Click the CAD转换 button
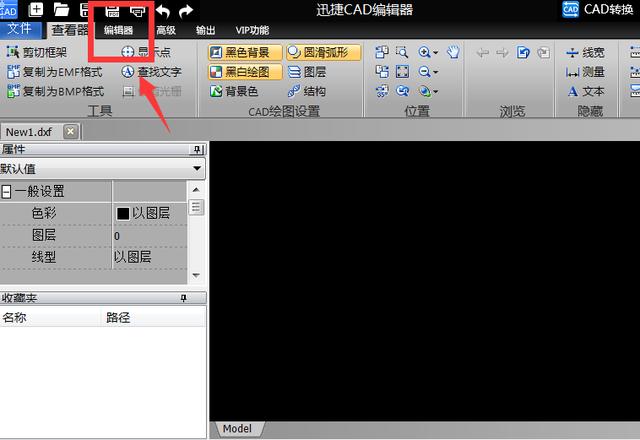The width and height of the screenshot is (640, 440). point(598,9)
